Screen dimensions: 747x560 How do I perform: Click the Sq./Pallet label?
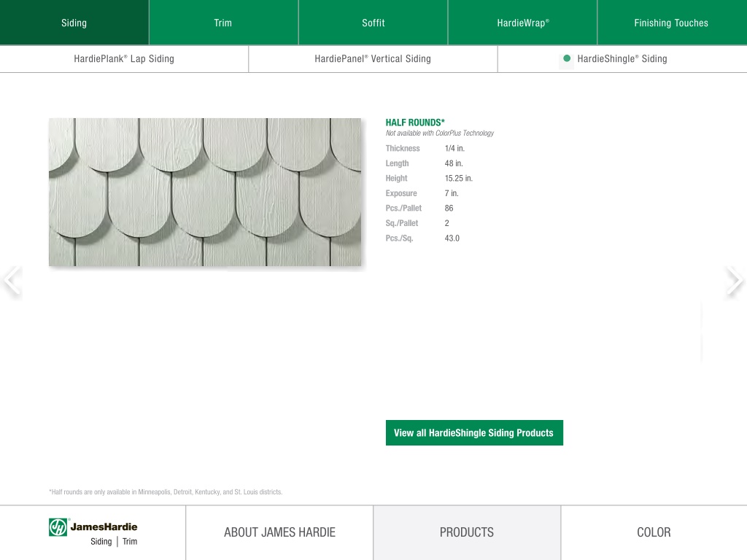[402, 223]
